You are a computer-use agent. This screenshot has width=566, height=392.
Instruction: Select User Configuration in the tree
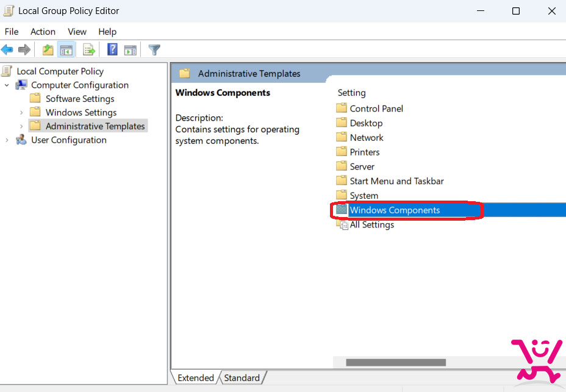[x=68, y=140]
